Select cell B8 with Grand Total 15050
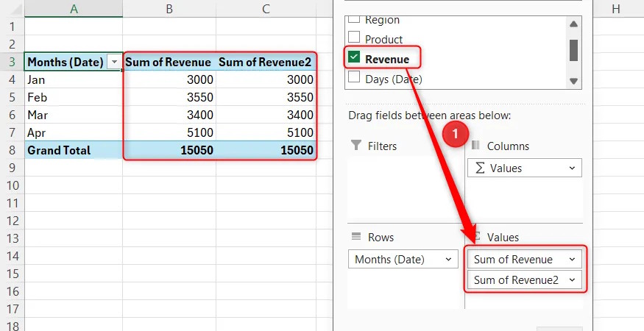This screenshot has height=331, width=644. [169, 150]
